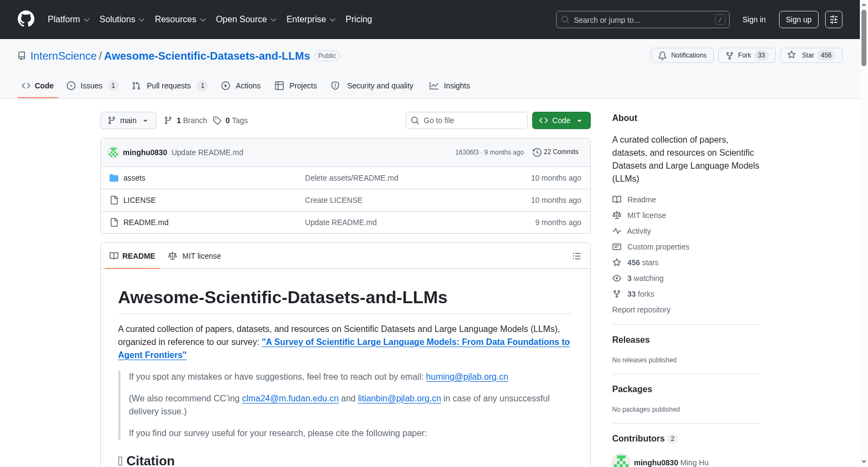The width and height of the screenshot is (868, 467).
Task: Expand the main branch dropdown
Action: click(129, 120)
